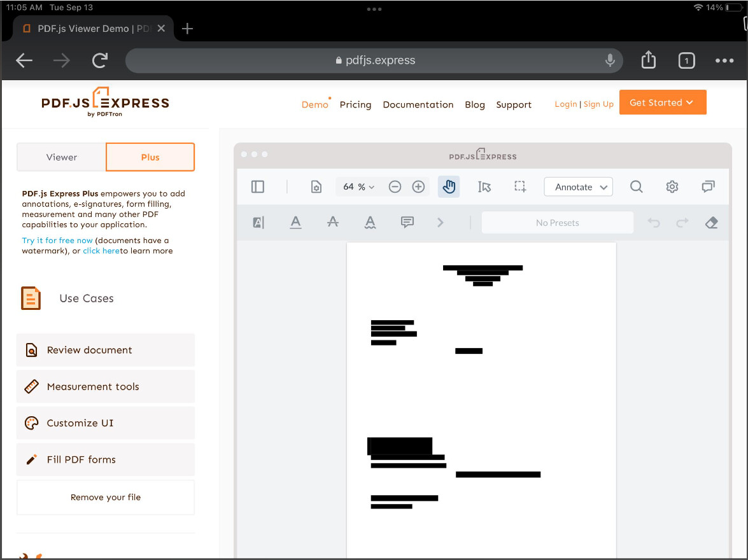The height and width of the screenshot is (560, 748).
Task: Open the Fill PDF forms use case
Action: click(106, 459)
